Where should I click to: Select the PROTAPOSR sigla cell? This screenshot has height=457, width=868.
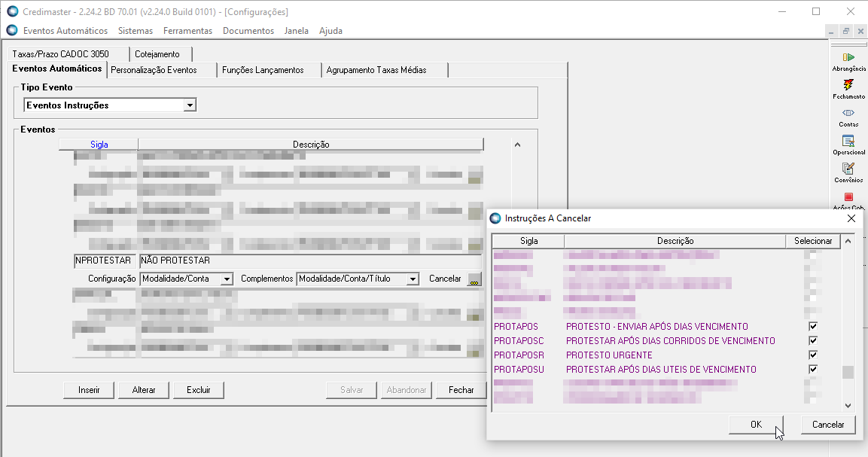pyautogui.click(x=519, y=355)
